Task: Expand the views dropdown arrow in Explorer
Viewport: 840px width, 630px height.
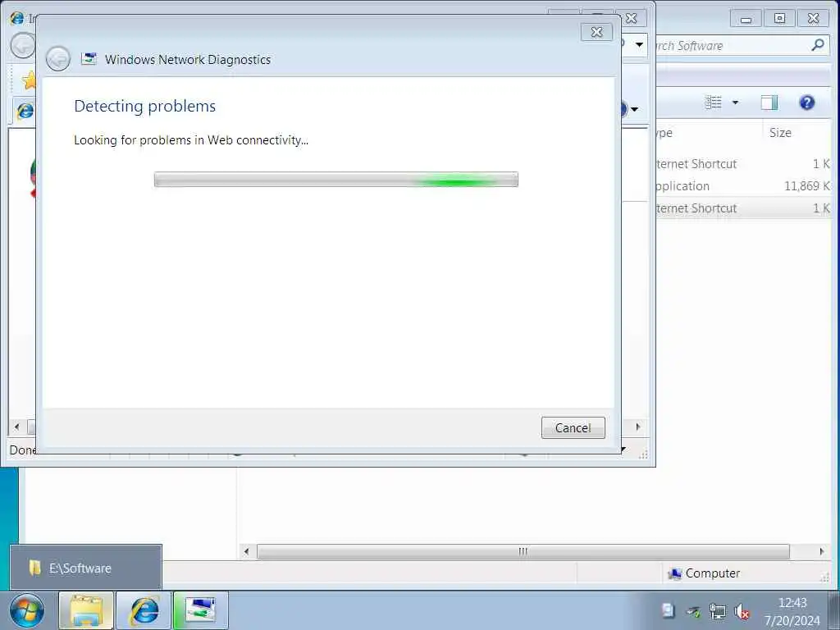Action: pos(735,103)
